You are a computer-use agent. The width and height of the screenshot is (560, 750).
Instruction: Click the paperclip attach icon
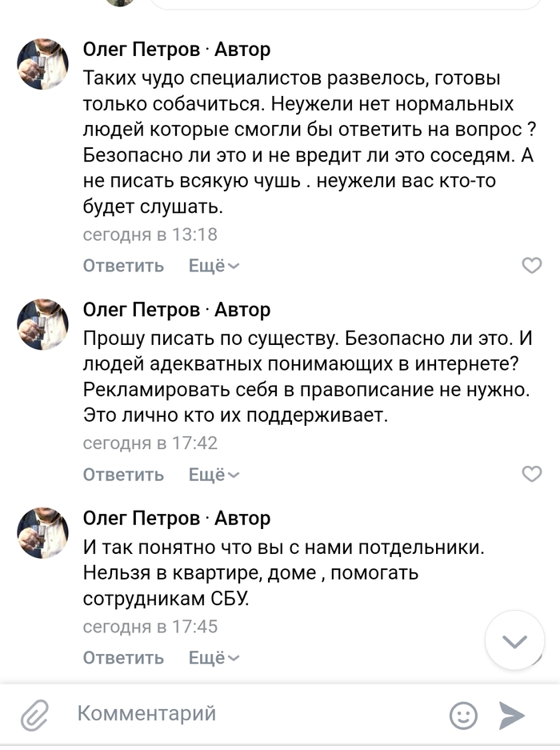34,713
